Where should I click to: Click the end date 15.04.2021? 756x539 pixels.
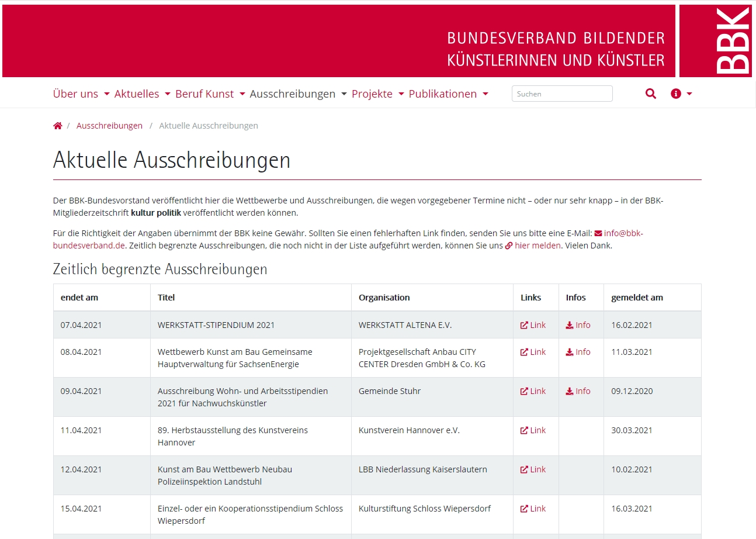(81, 509)
